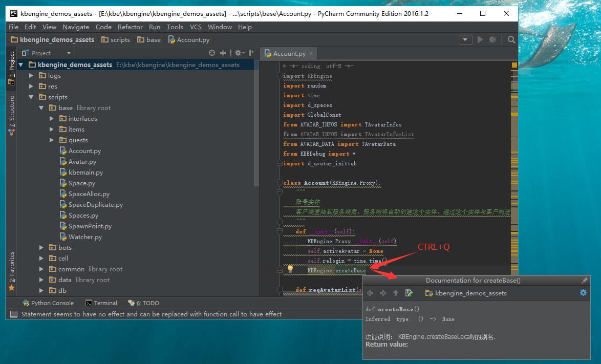Hide the Project tool window

[x=252, y=53]
